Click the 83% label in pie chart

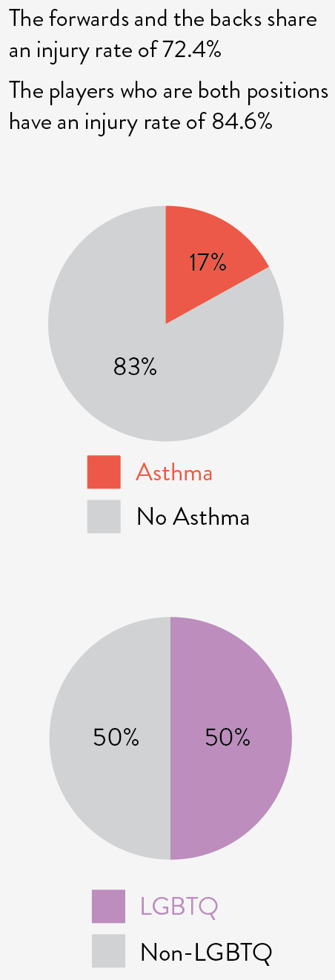(135, 366)
